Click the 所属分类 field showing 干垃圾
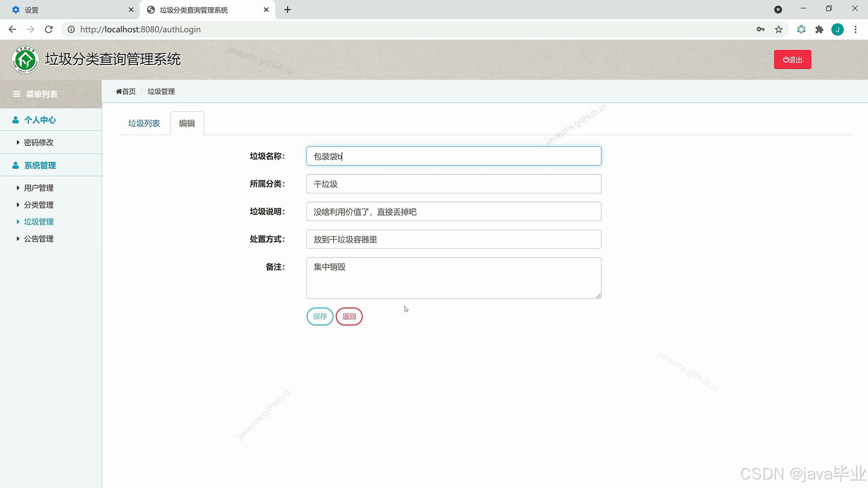 pos(453,184)
